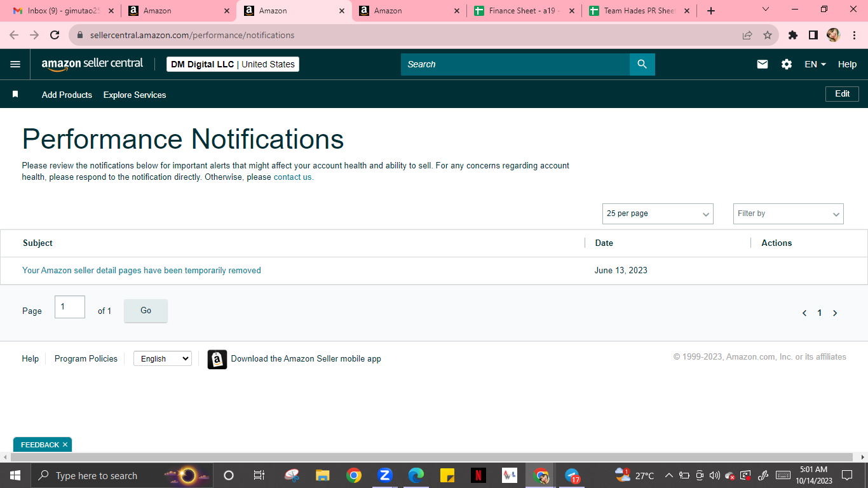Close the Finance Sheet tab
The width and height of the screenshot is (868, 488).
[x=571, y=11]
